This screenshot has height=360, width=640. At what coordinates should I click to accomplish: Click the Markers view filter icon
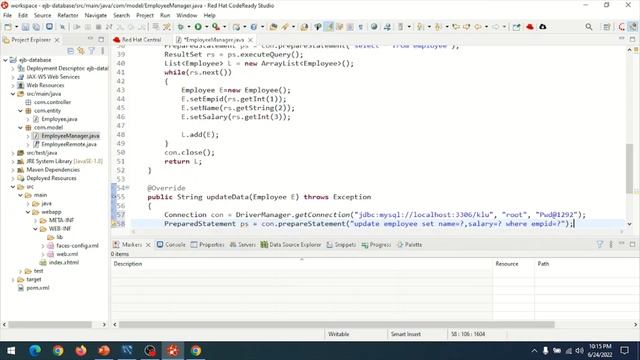pos(600,244)
